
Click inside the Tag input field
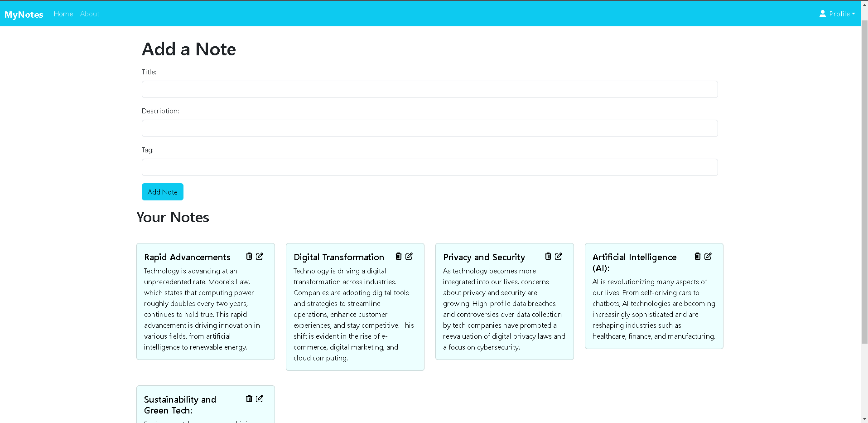click(x=429, y=167)
